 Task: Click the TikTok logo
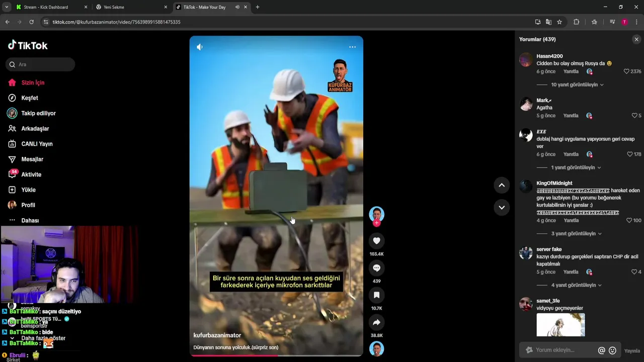pyautogui.click(x=28, y=45)
